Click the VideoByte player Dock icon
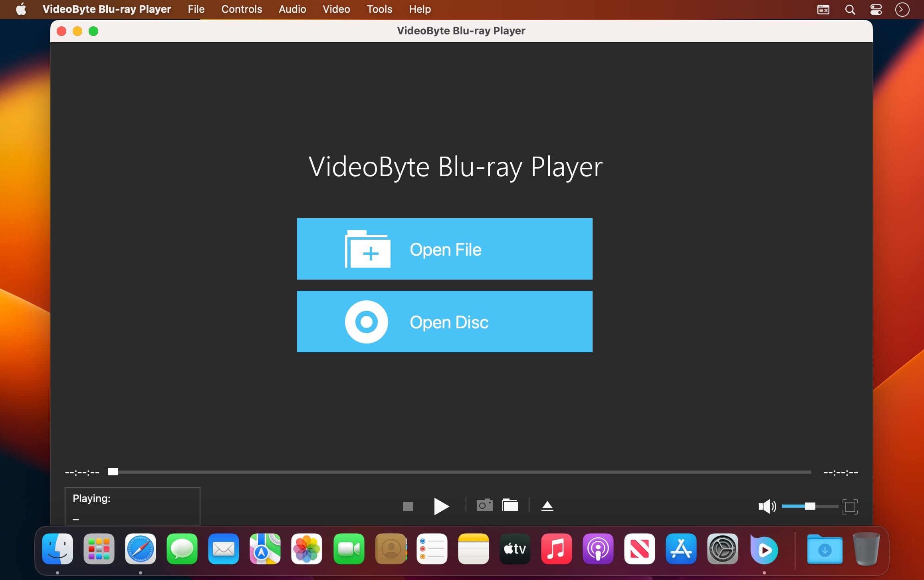This screenshot has width=924, height=580. point(764,550)
